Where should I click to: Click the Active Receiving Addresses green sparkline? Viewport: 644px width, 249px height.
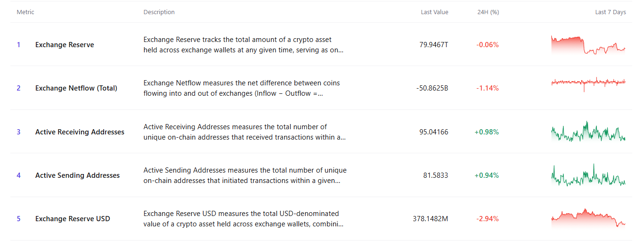coord(588,132)
